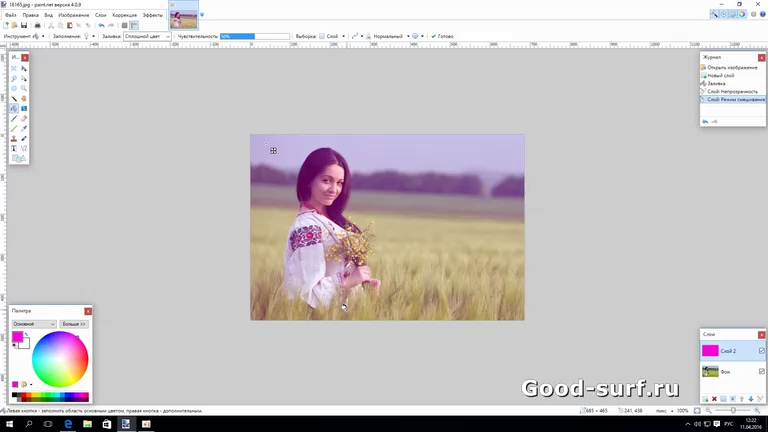This screenshot has height=432, width=768.
Task: Click the primary magenta color swatch
Action: (17, 336)
